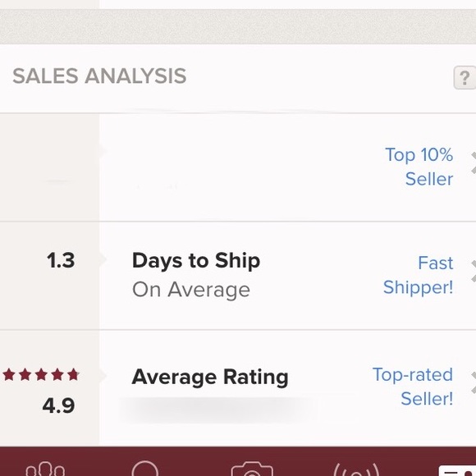
Task: Tap the circle icon in bottom navigation
Action: click(x=145, y=468)
